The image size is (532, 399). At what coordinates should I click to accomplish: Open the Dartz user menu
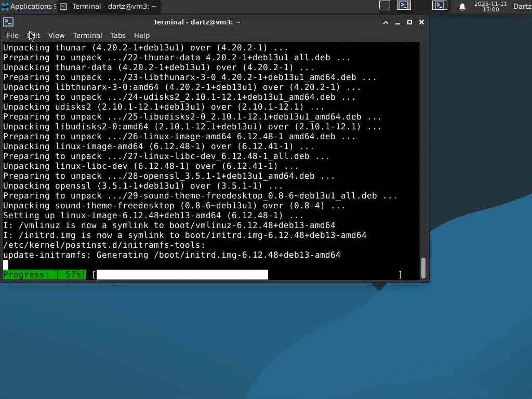pos(522,6)
